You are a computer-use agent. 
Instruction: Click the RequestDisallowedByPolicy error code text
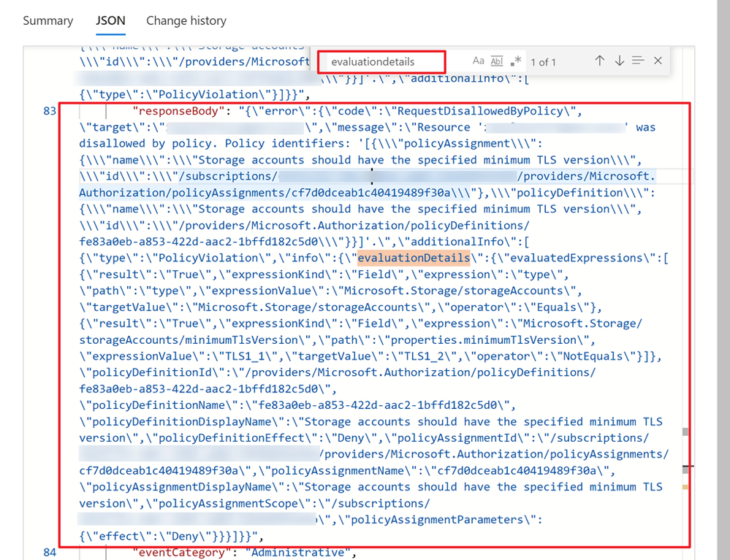click(480, 111)
